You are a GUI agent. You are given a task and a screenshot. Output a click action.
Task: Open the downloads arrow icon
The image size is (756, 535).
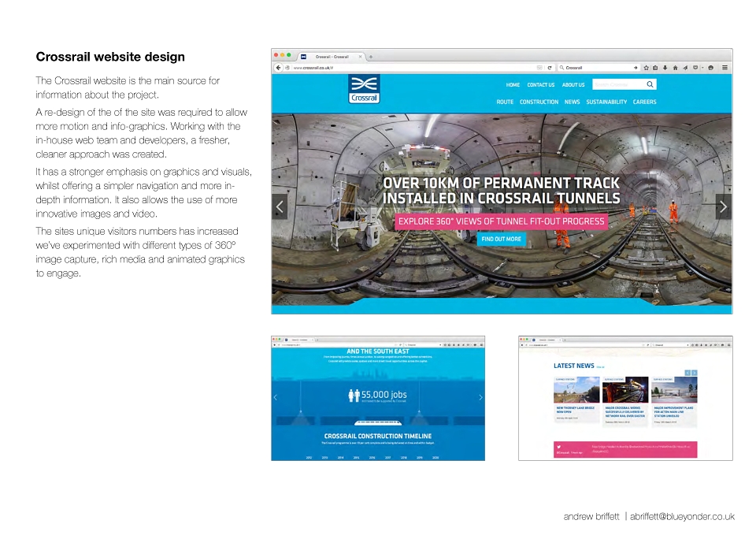point(665,68)
